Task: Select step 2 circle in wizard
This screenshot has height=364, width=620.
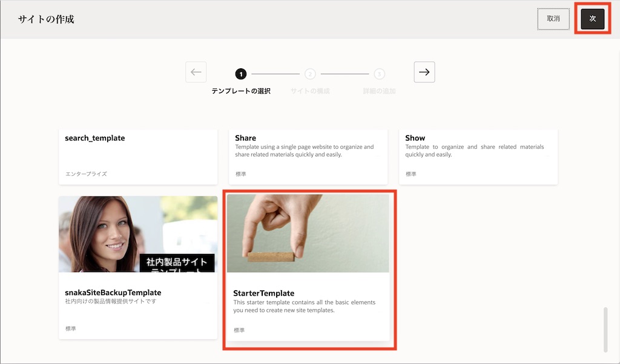Action: pyautogui.click(x=310, y=74)
